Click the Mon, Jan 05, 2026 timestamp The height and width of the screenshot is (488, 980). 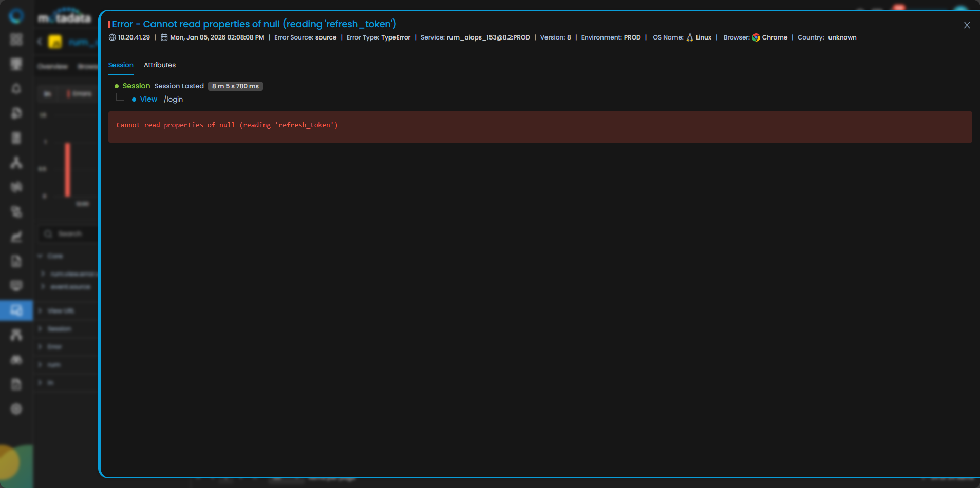(x=217, y=37)
